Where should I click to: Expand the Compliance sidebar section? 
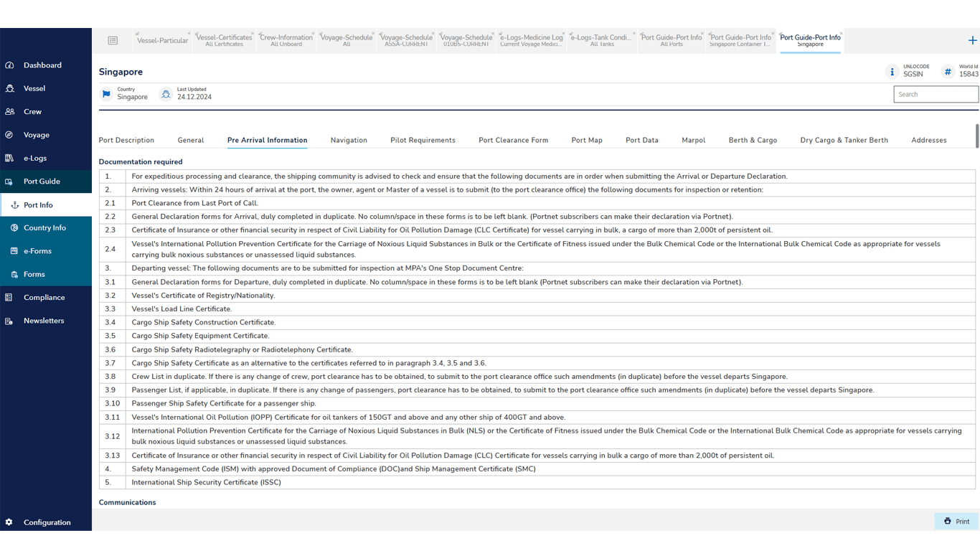44,297
